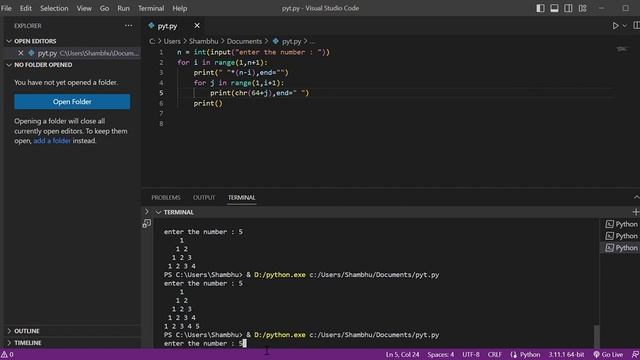Open run options dropdown arrow beside play

pyautogui.click(x=624, y=26)
